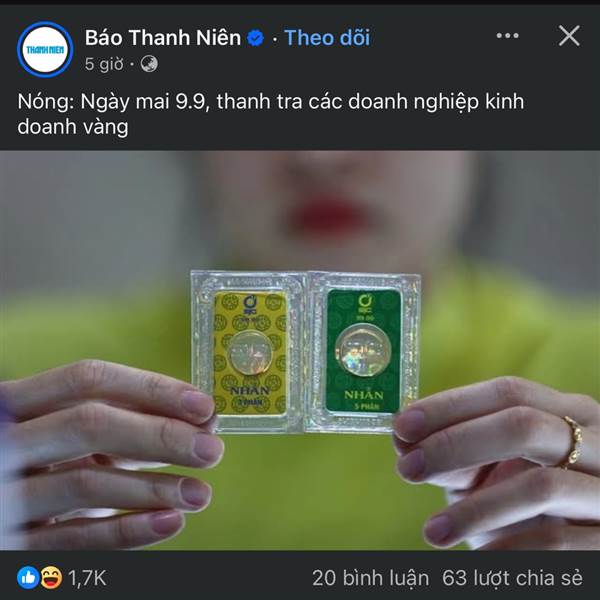This screenshot has height=600, width=600.
Task: Click the green SJC gold card in the photo
Action: point(363,351)
